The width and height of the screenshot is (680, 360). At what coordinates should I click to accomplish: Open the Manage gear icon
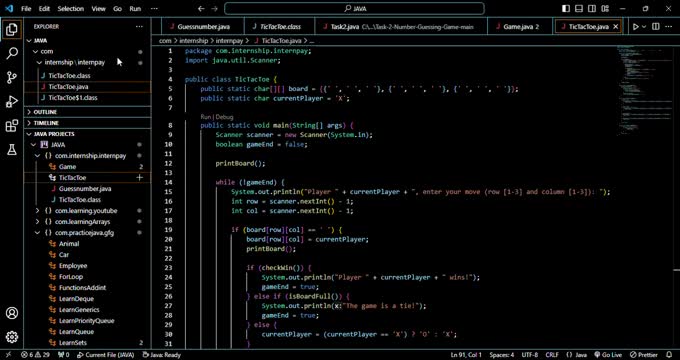[12, 337]
